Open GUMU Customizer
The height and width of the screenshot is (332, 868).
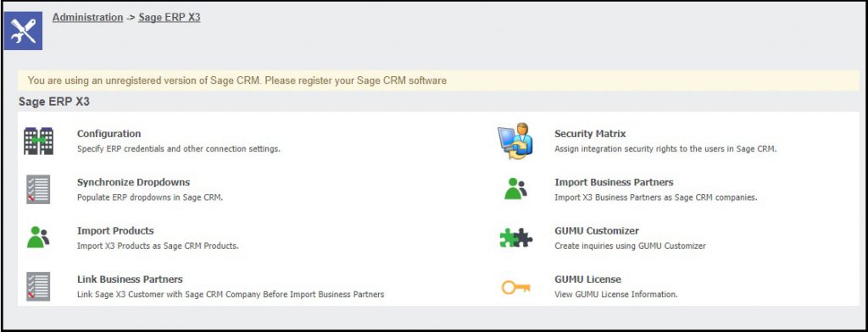click(x=597, y=230)
